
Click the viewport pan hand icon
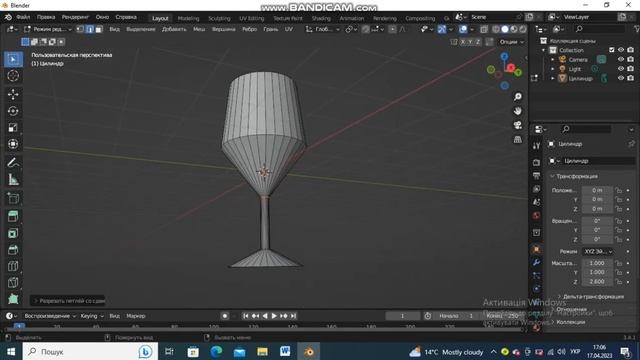[x=518, y=111]
